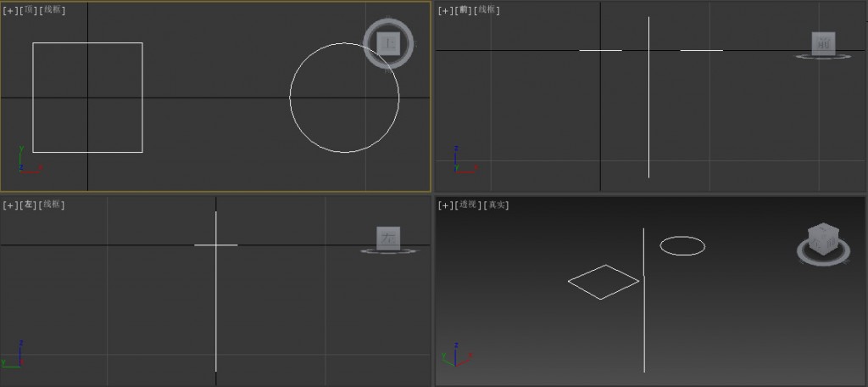Click the XYZ axis tripod in the Top viewport
The width and height of the screenshot is (868, 387).
point(30,160)
